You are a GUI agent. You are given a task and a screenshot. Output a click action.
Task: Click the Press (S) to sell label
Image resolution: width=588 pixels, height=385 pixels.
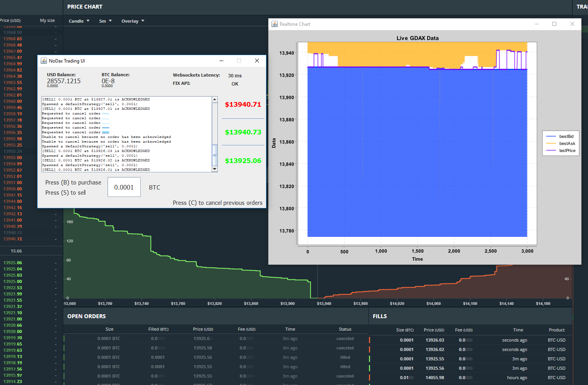65,193
